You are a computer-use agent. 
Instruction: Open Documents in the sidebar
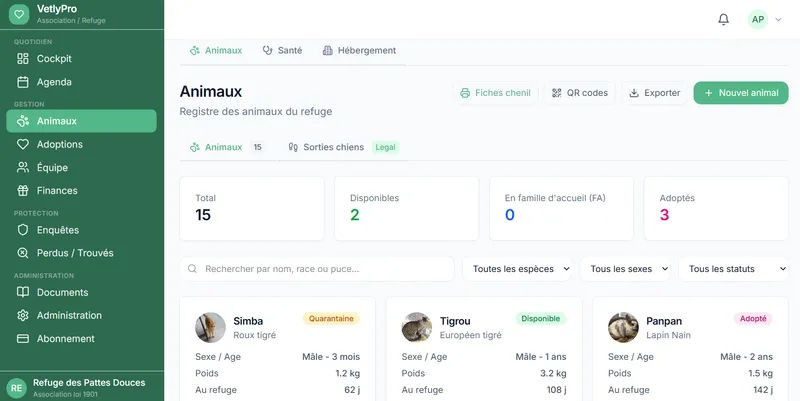62,292
